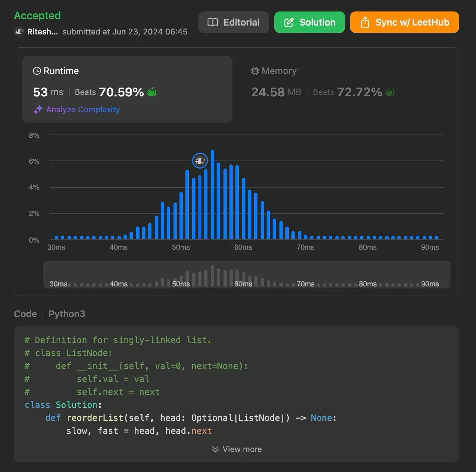Viewport: 476px width, 472px height.
Task: Open the Analyze Complexity link
Action: [83, 110]
